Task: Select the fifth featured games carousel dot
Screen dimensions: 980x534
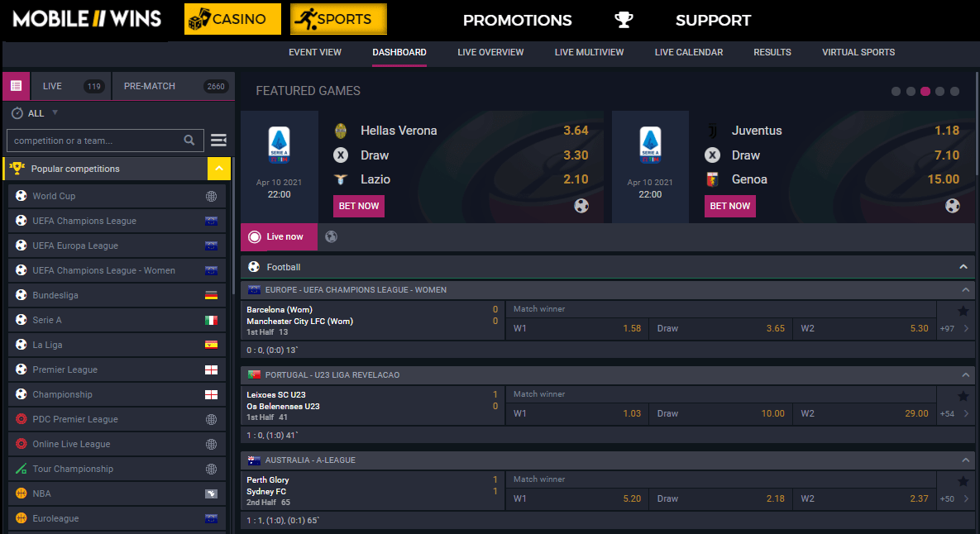Action: click(x=955, y=91)
